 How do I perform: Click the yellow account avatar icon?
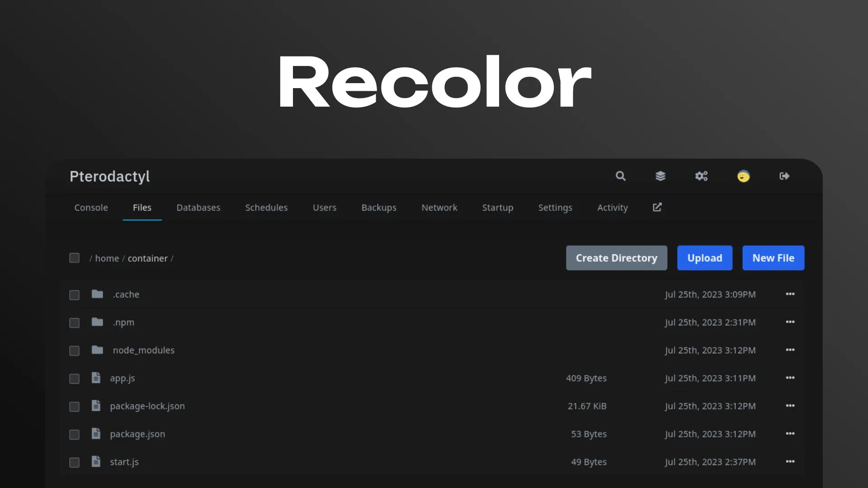point(743,176)
